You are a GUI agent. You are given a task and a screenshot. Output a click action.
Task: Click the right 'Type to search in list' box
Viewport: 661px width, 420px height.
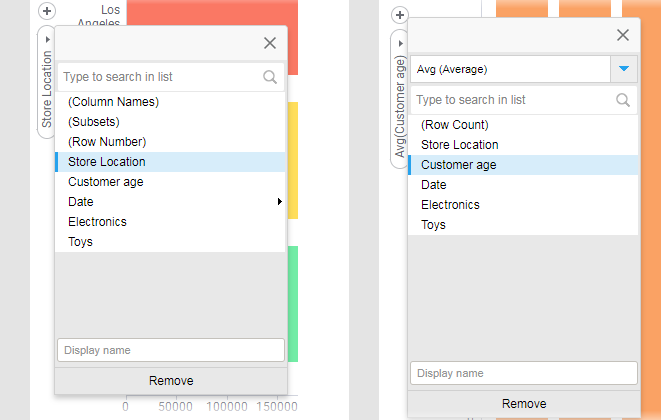(x=512, y=100)
